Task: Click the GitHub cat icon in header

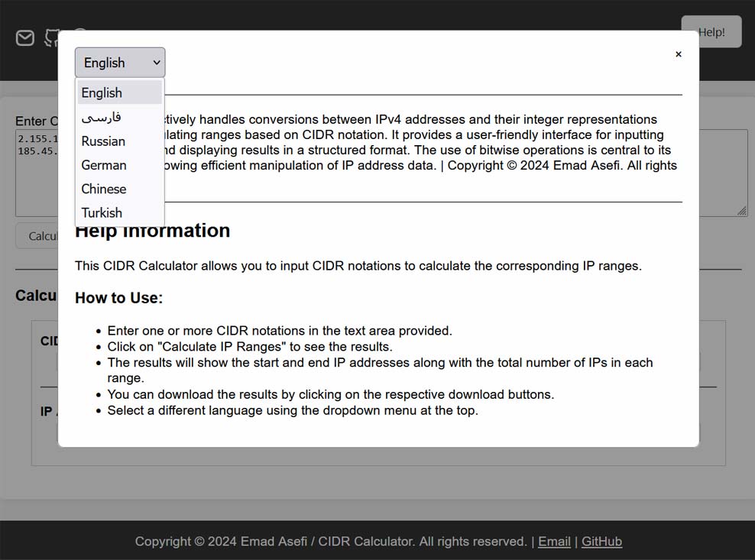Action: 50,37
